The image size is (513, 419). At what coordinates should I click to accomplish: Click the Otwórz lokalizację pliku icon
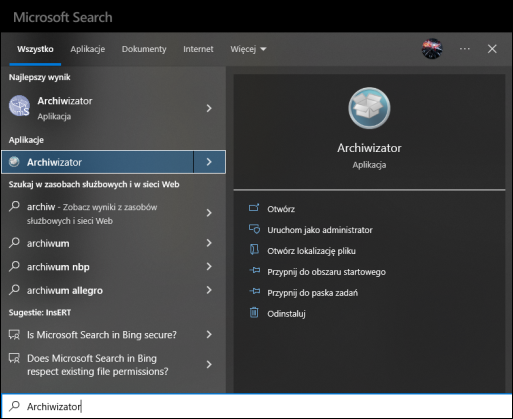click(x=254, y=250)
